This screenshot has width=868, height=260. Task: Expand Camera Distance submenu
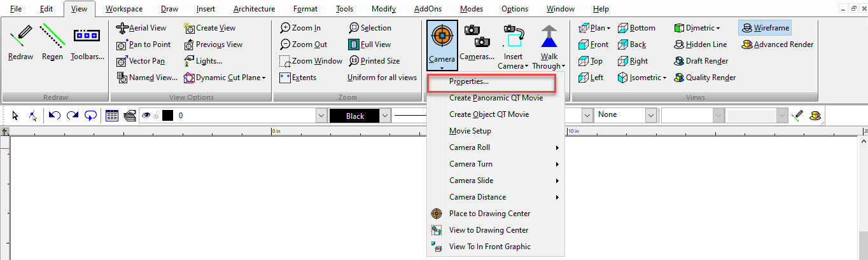pos(496,197)
